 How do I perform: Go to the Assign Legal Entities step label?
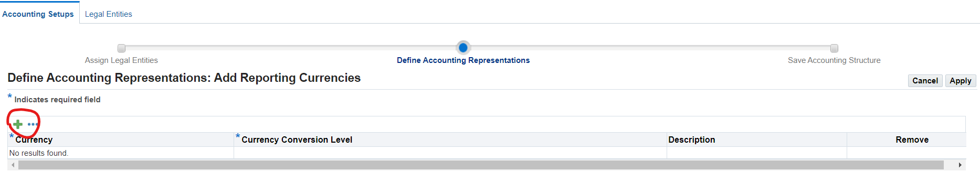(121, 60)
